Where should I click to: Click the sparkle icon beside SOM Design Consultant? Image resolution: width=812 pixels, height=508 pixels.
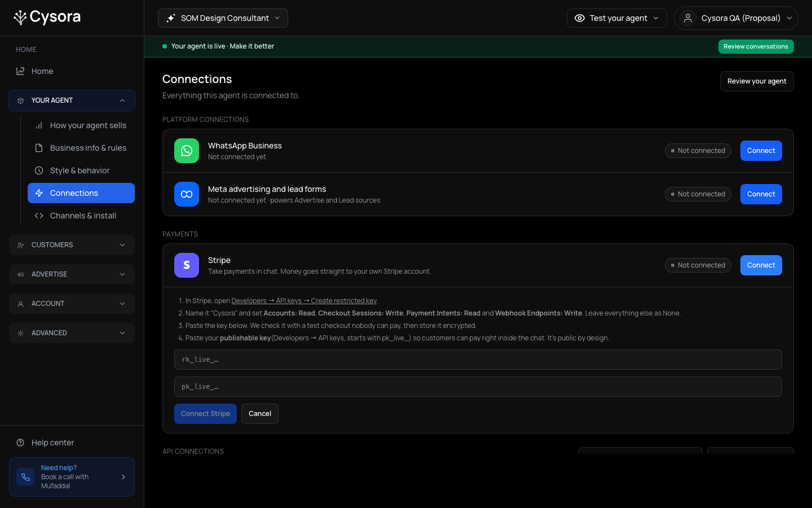[171, 18]
